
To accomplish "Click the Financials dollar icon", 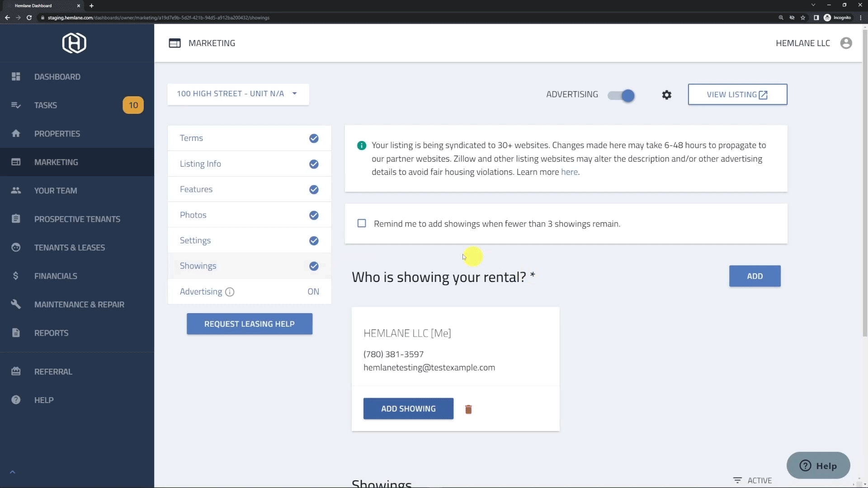I will [x=16, y=276].
